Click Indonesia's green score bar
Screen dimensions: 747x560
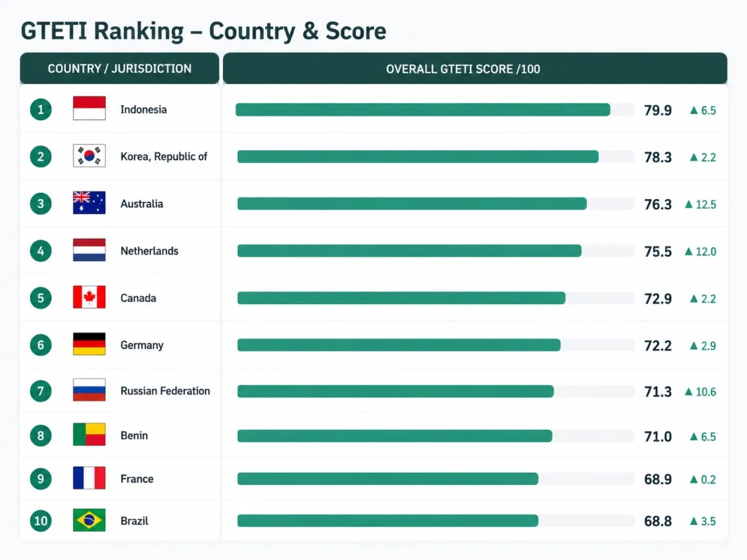pyautogui.click(x=423, y=110)
